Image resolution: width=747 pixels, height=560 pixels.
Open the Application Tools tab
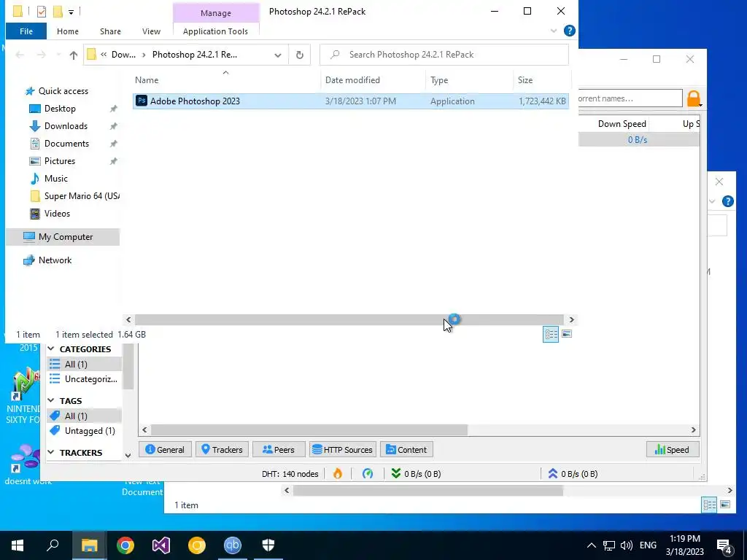point(215,31)
